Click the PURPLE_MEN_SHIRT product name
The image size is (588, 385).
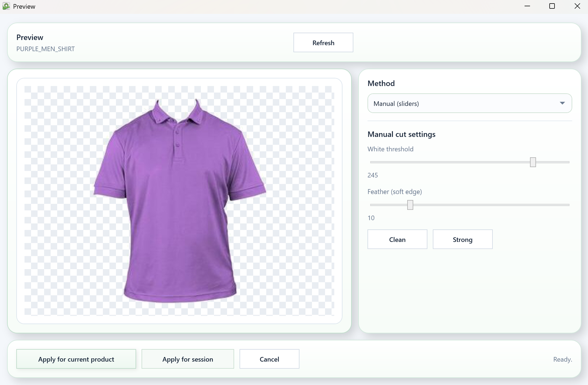point(45,49)
